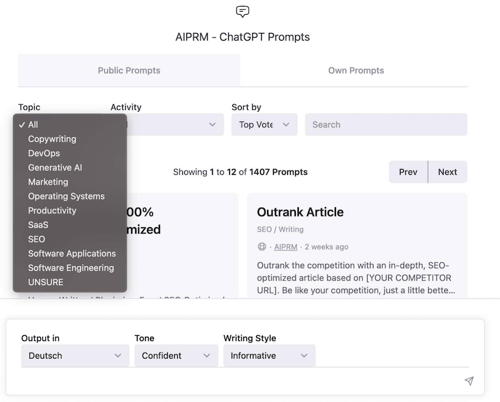Choose SEO topic option
The height and width of the screenshot is (402, 500).
click(70, 239)
